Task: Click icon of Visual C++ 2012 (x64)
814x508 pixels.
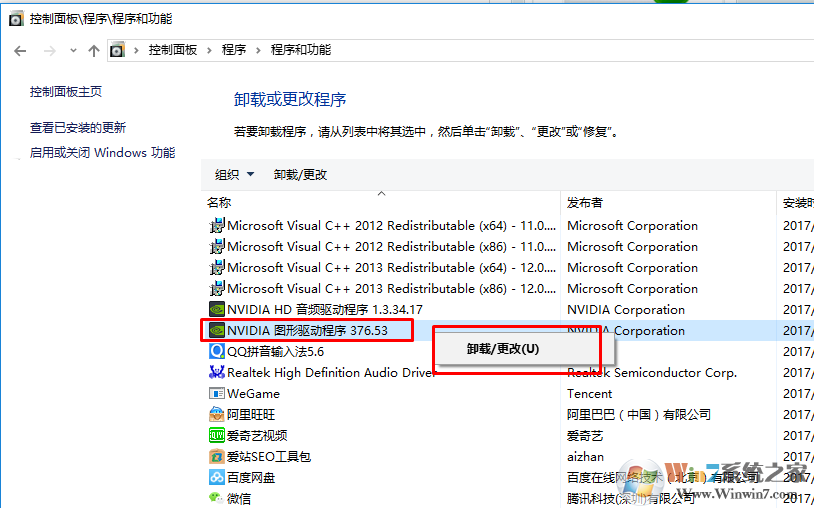Action: pyautogui.click(x=217, y=226)
